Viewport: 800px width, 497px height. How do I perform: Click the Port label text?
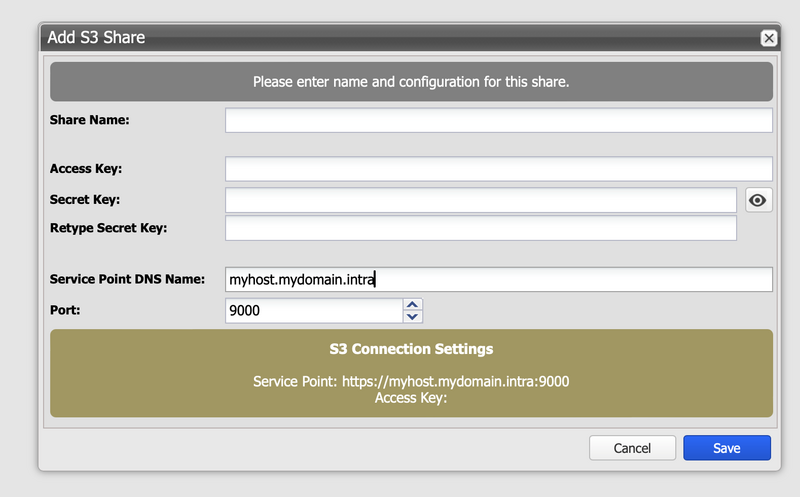coord(64,311)
